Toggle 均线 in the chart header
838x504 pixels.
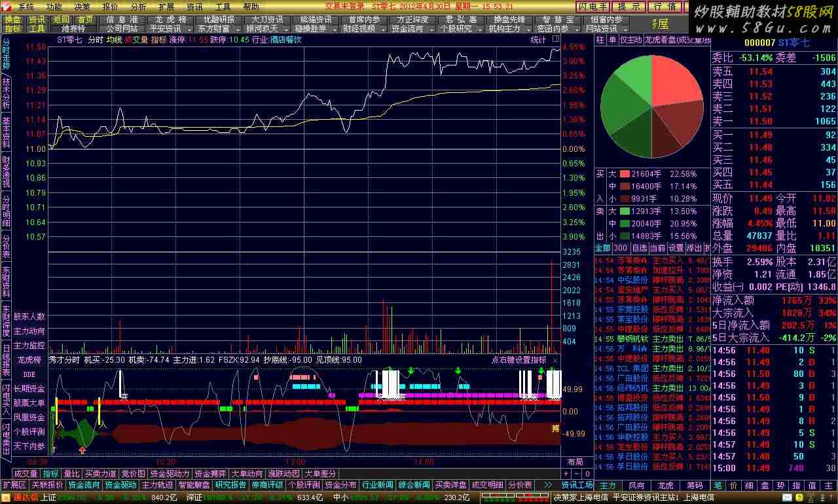coord(114,40)
